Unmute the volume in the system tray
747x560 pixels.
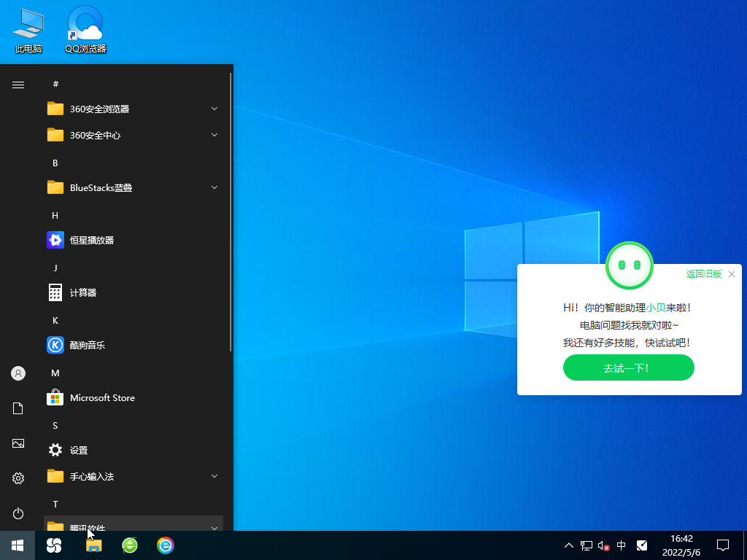tap(603, 545)
